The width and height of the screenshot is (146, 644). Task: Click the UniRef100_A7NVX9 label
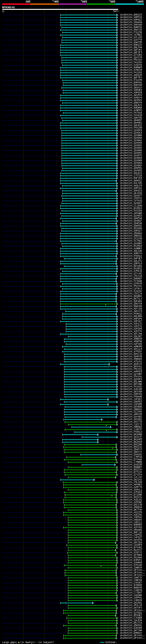pos(131,70)
